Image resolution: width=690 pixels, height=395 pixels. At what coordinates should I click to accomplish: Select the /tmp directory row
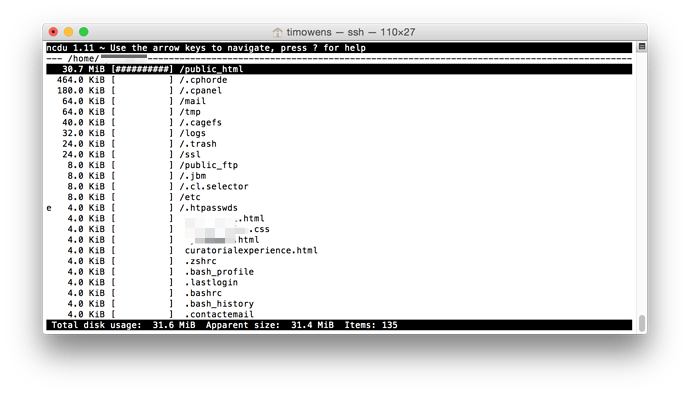[339, 112]
